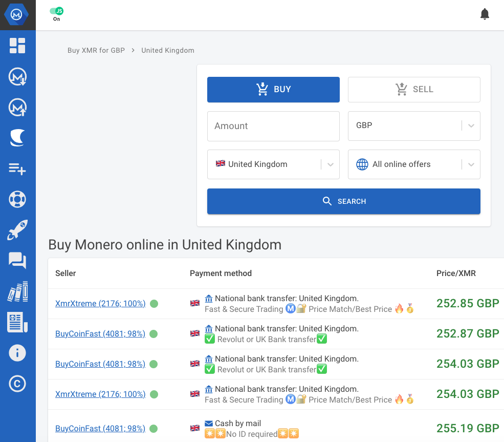Click XmrXtreme's green online status dot
Screen dimensions: 504x442
coord(154,303)
